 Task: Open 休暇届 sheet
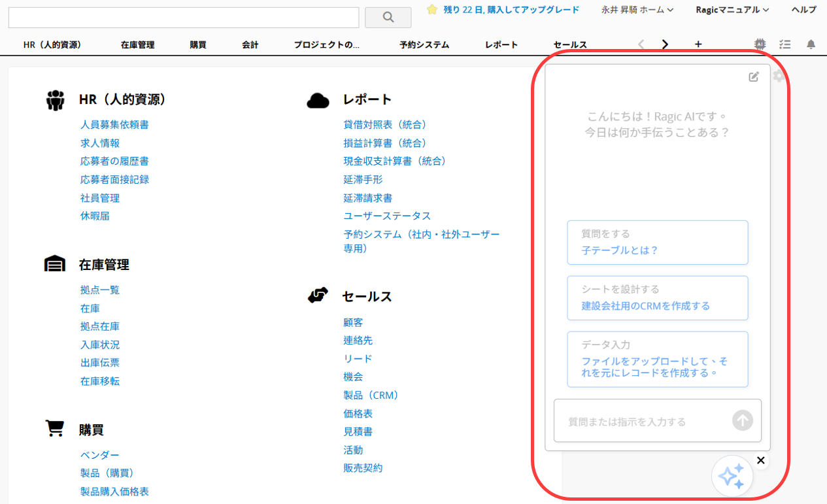pos(95,216)
